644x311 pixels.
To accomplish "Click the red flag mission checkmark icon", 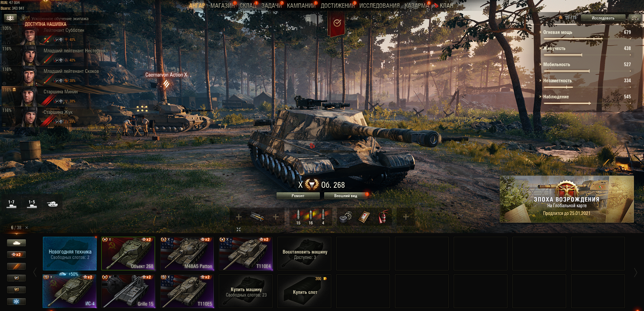I will 337,23.
